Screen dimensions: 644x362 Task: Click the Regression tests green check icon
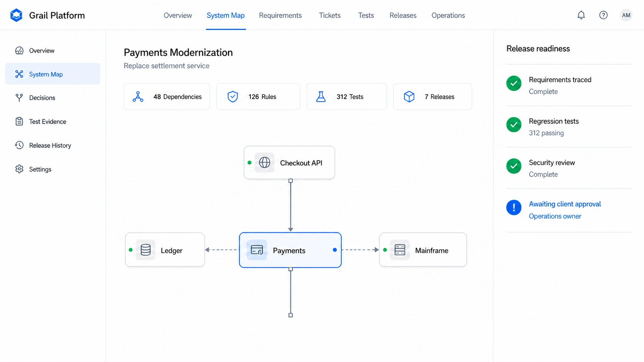[x=514, y=125]
